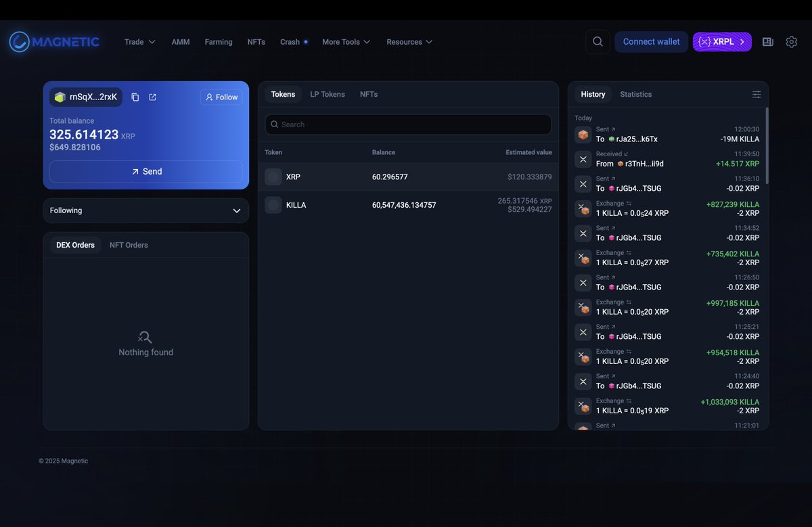Expand the Resources menu

click(409, 42)
